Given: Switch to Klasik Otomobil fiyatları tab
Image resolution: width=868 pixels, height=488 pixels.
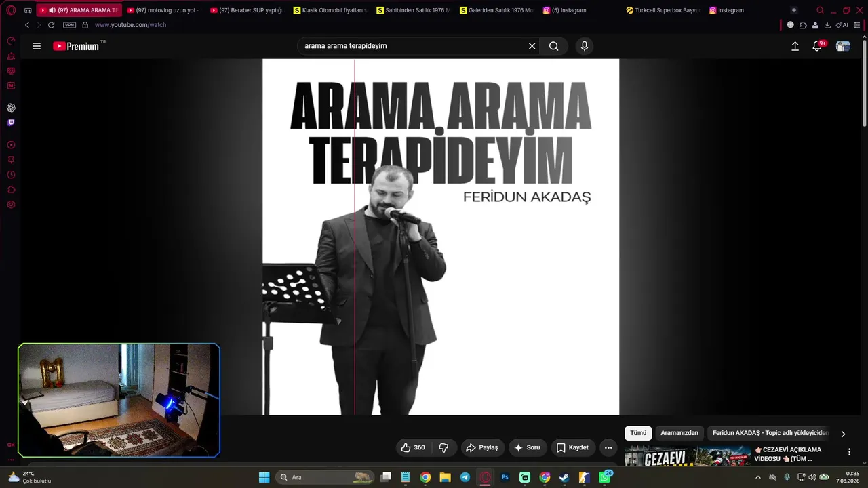Looking at the screenshot, I should coord(330,10).
